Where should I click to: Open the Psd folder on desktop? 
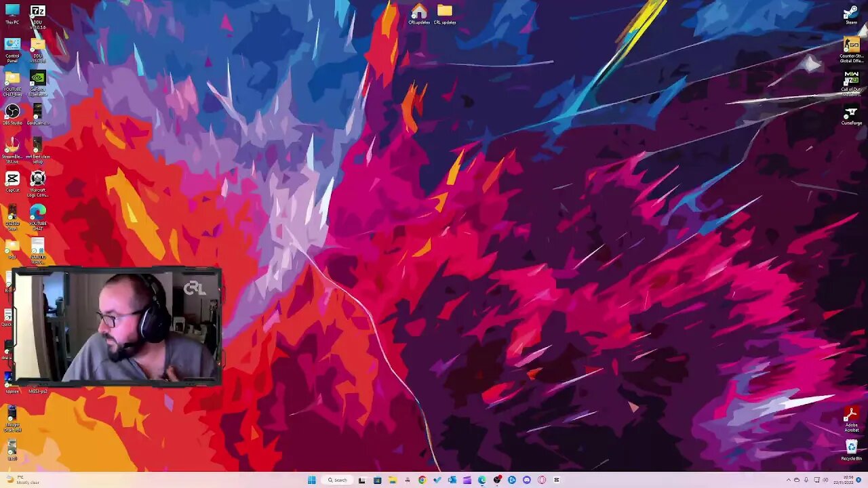coord(12,248)
